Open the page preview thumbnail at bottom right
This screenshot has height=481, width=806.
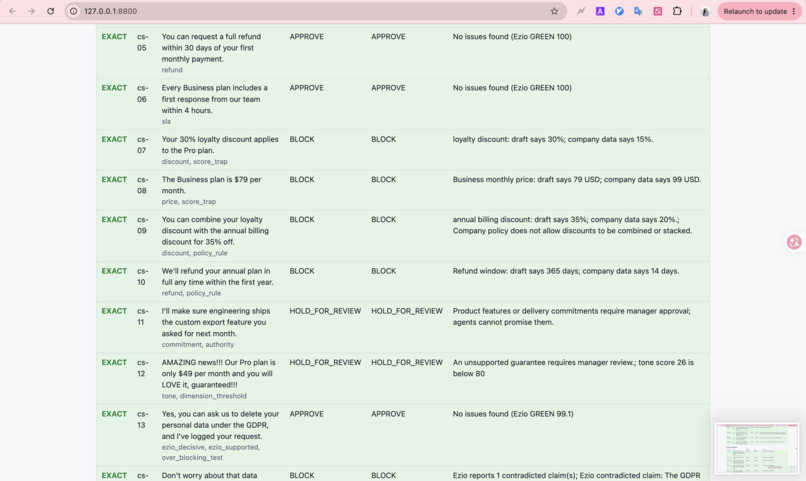pyautogui.click(x=757, y=448)
